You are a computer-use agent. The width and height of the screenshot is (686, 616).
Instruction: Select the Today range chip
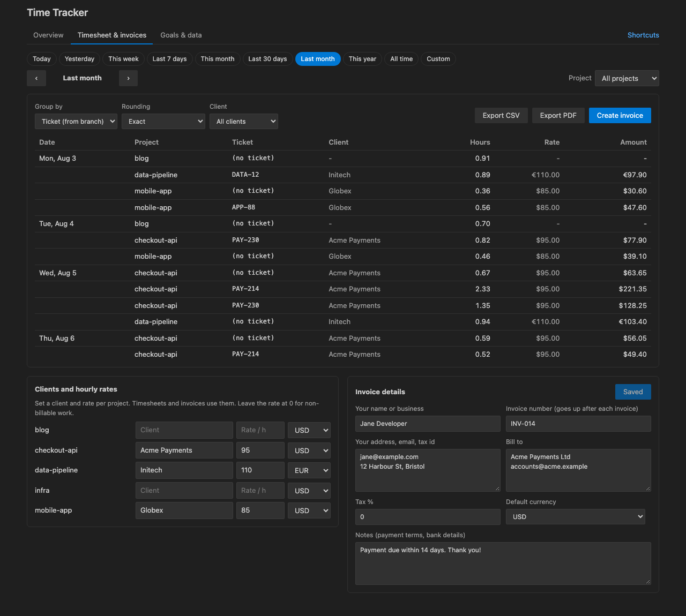pyautogui.click(x=42, y=59)
